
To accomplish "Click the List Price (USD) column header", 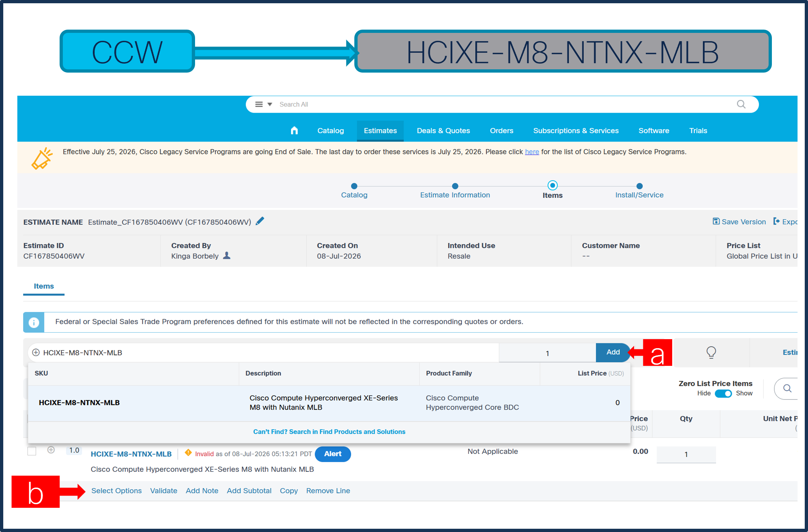I will point(601,373).
